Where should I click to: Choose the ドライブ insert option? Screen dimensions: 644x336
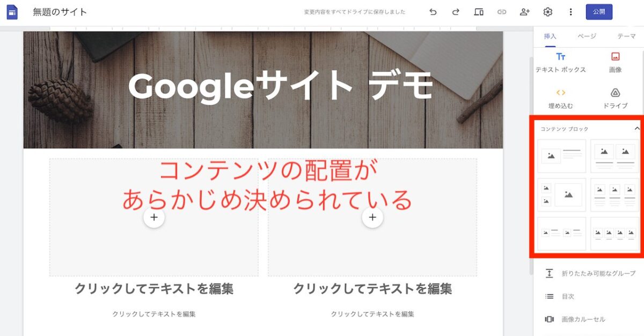616,99
